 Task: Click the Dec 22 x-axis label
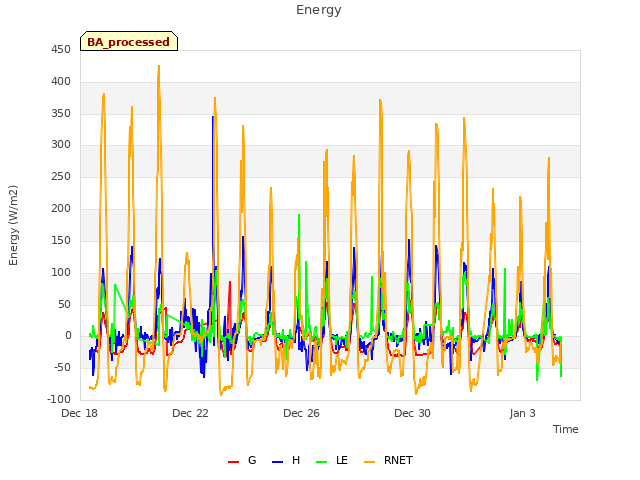point(190,413)
